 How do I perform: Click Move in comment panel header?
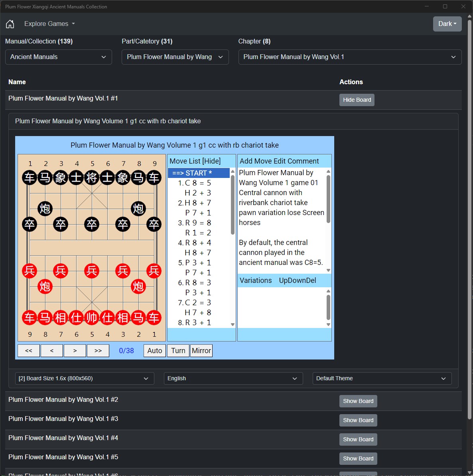264,161
